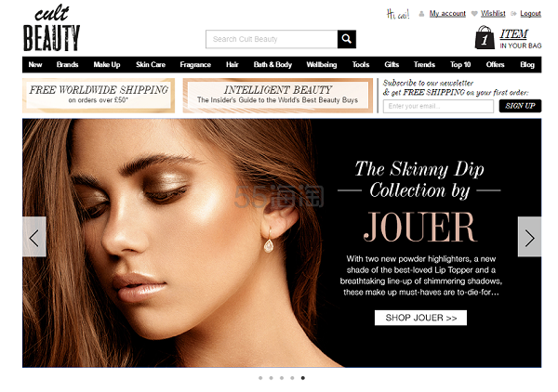The height and width of the screenshot is (392, 558).
Task: Click the search magnifier button
Action: point(347,39)
